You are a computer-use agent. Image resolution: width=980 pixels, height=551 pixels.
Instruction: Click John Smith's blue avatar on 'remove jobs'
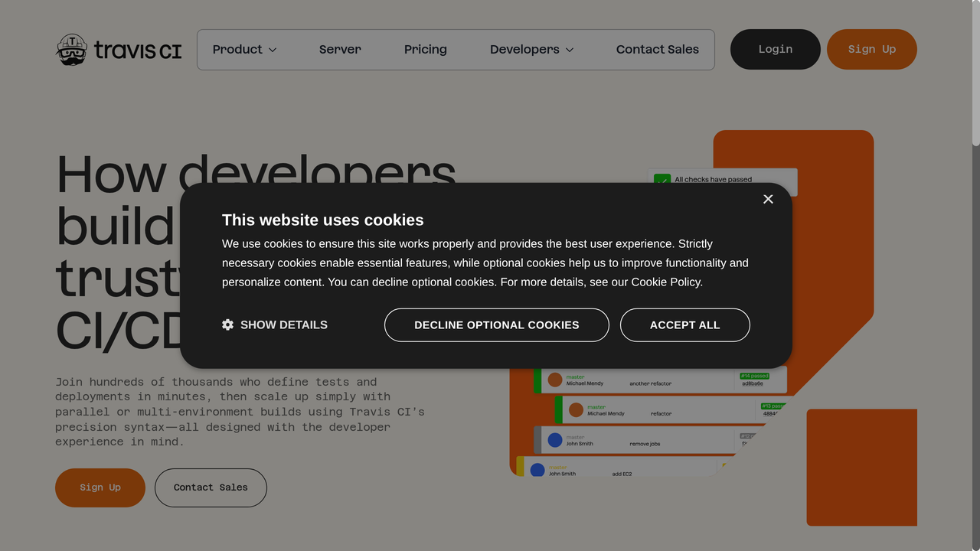pos(555,439)
